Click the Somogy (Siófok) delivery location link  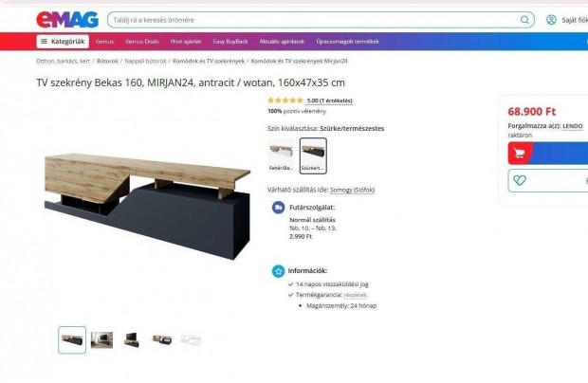(x=352, y=190)
